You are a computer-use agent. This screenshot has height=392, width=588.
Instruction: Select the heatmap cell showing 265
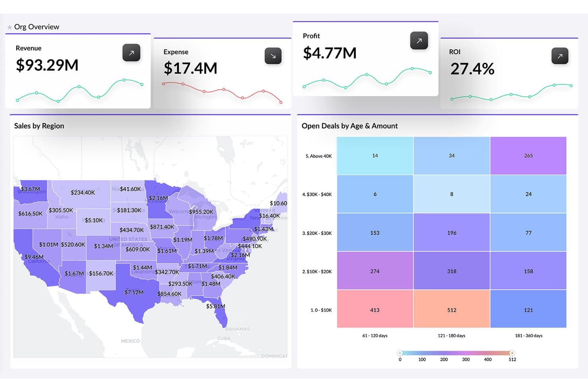pos(528,156)
